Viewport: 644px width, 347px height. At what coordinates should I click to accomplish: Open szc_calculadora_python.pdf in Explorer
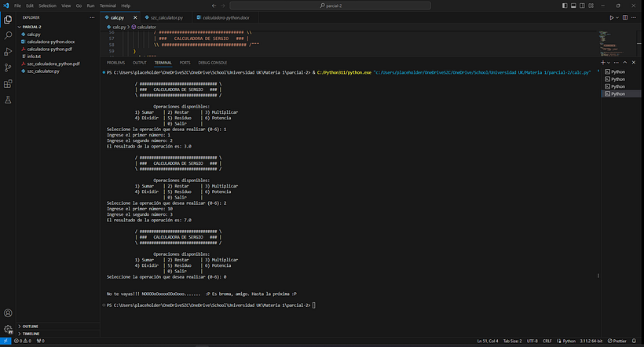point(58,64)
